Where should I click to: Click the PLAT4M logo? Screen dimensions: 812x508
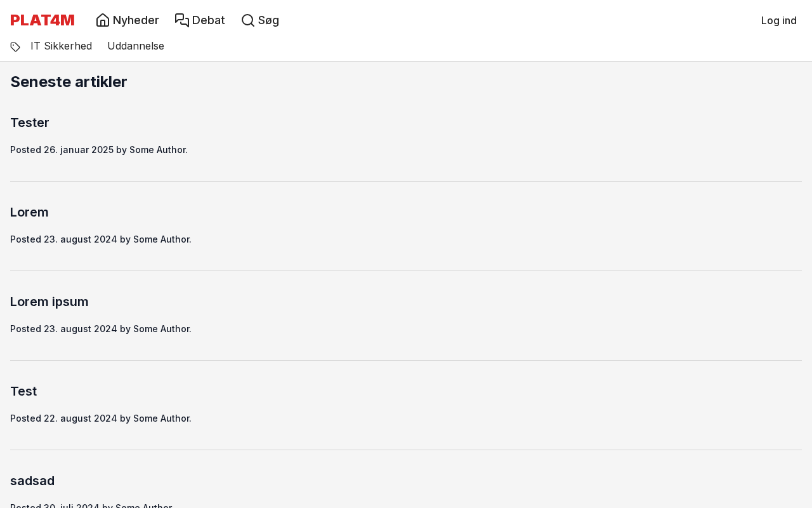[43, 20]
